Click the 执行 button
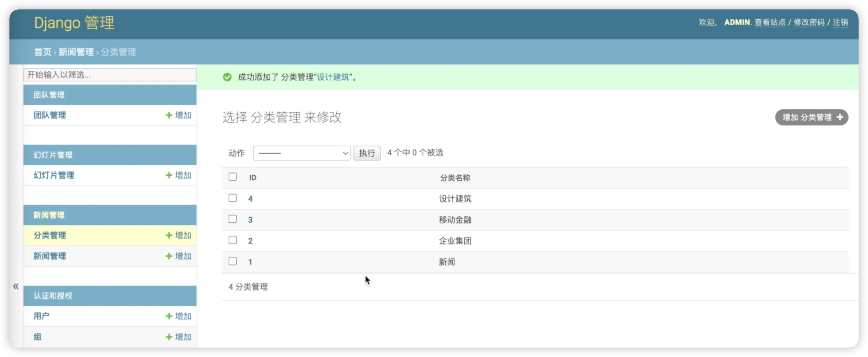This screenshot has height=357, width=868. click(367, 153)
